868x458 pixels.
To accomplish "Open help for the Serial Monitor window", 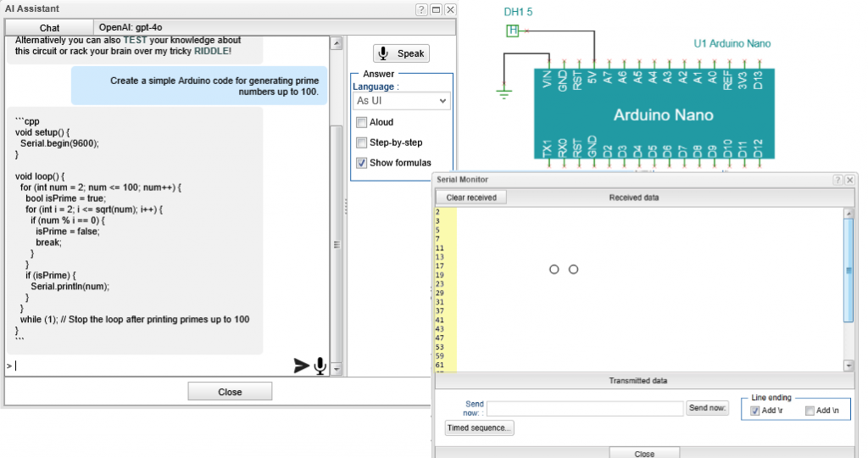I will (837, 180).
